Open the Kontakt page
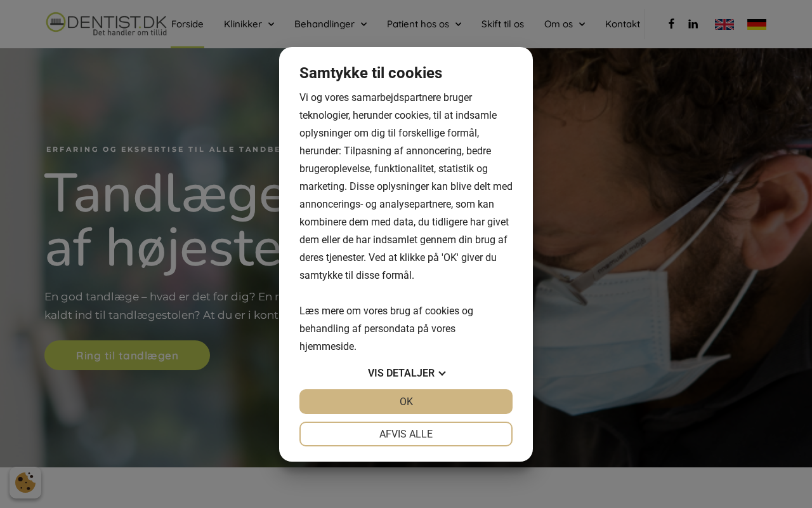Image resolution: width=812 pixels, height=508 pixels. coord(622,24)
